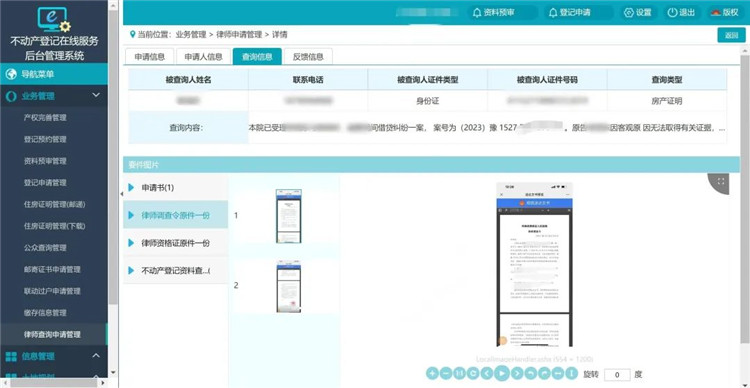Go to previous image in viewer
Viewport: 750px width, 388px height.
click(x=486, y=373)
